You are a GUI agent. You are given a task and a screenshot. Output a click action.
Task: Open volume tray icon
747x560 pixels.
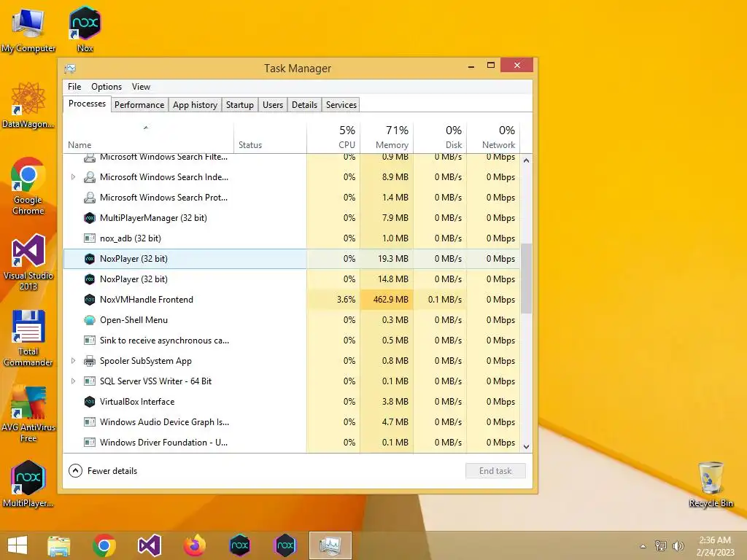678,545
